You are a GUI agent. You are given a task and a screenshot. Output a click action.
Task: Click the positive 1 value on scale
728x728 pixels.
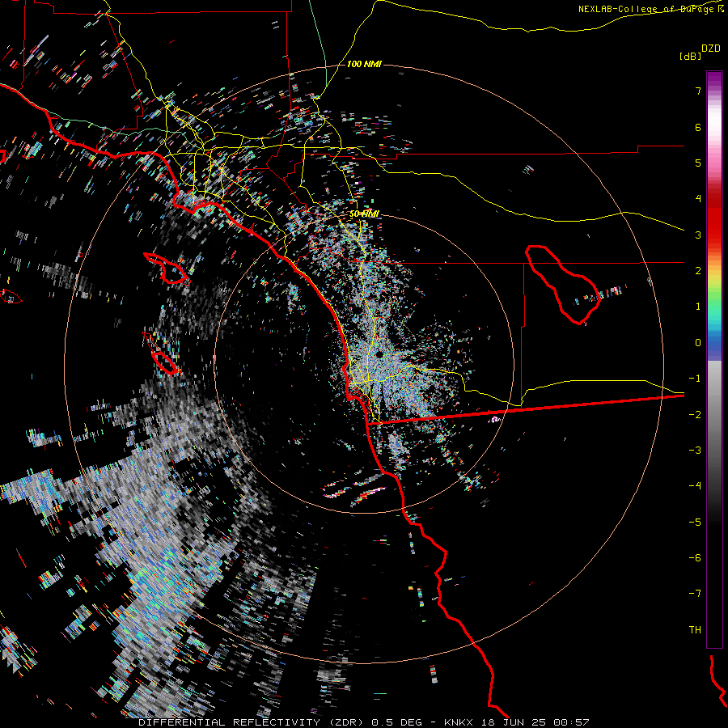pos(698,307)
